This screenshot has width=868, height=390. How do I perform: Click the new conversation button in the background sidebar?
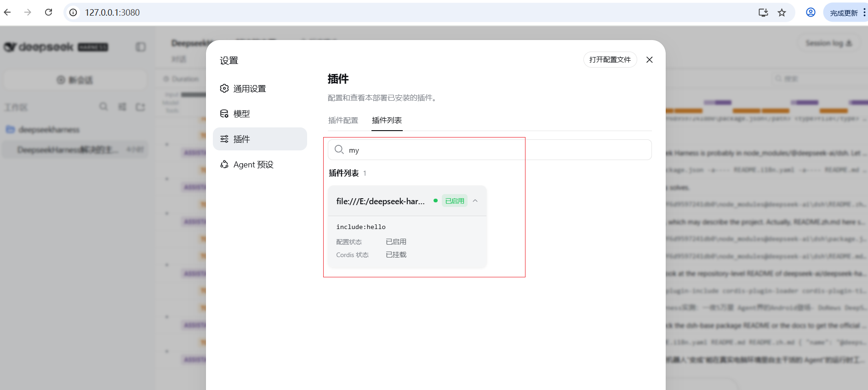point(75,80)
